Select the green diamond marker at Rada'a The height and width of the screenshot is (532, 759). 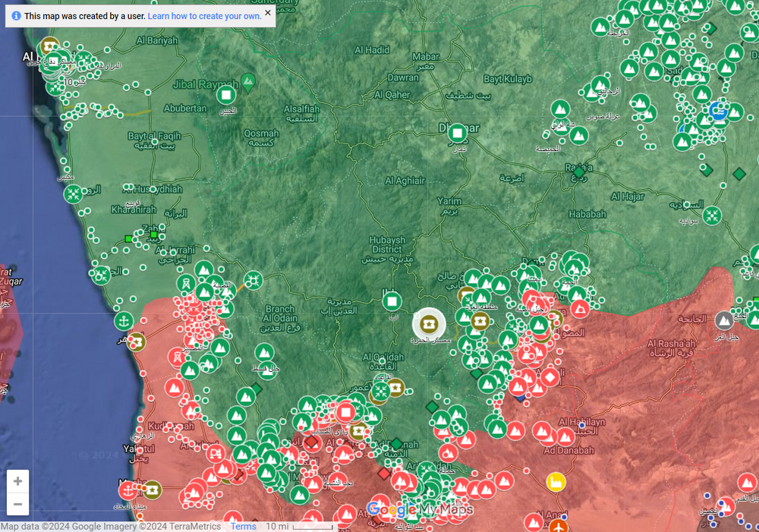579,173
